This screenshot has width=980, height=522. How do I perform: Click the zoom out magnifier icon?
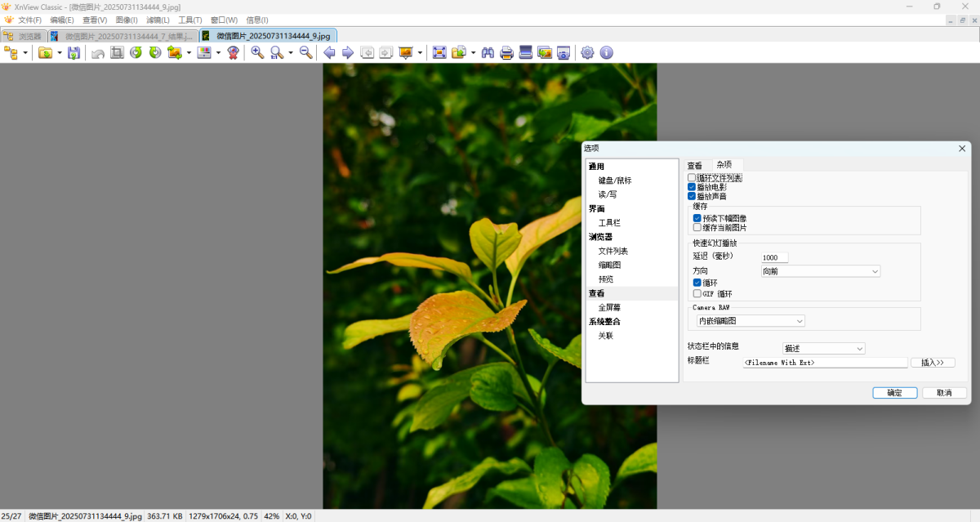tap(305, 53)
